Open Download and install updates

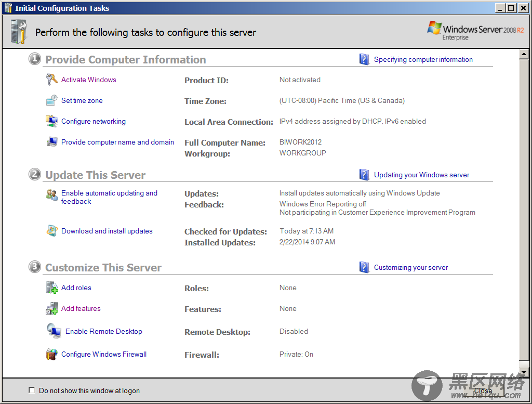107,231
